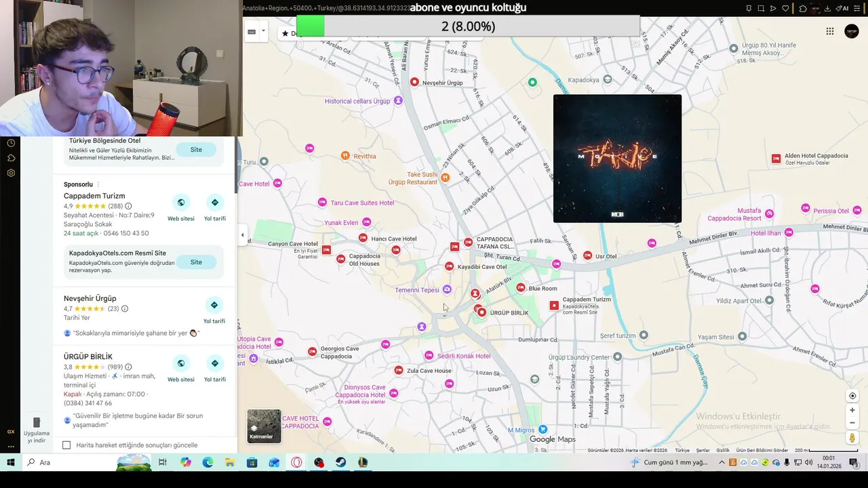Show info for ÜRGÜP BİRLİK rating
868x488 pixels.
tap(128, 367)
